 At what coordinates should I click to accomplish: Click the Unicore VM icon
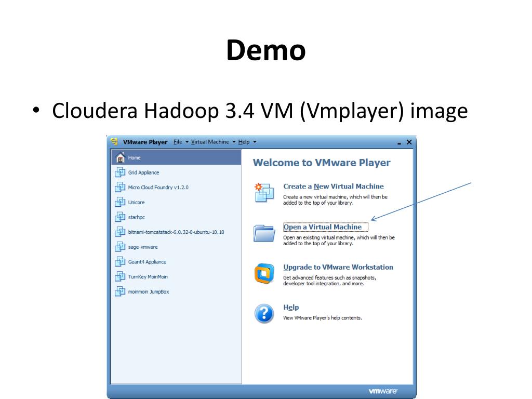120,202
